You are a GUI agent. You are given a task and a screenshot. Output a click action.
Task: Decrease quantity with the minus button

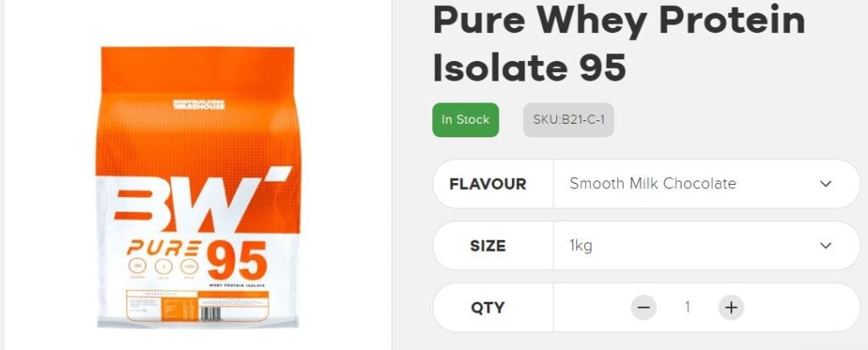(643, 308)
